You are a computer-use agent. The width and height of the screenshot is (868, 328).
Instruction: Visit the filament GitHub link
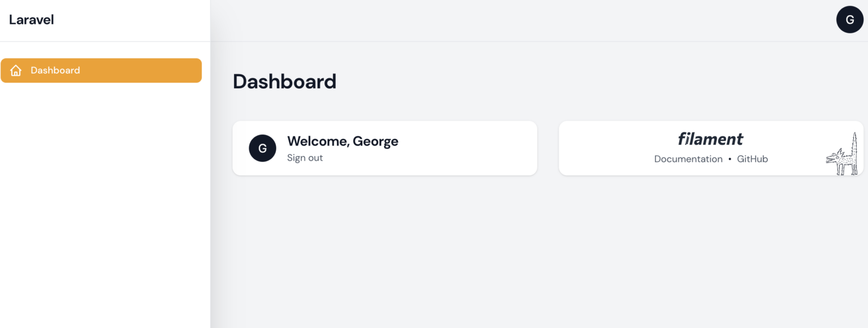752,159
